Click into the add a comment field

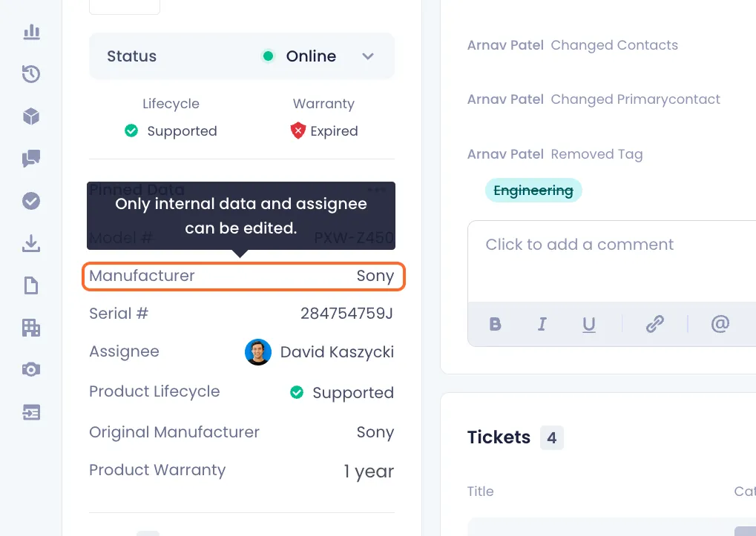click(612, 262)
